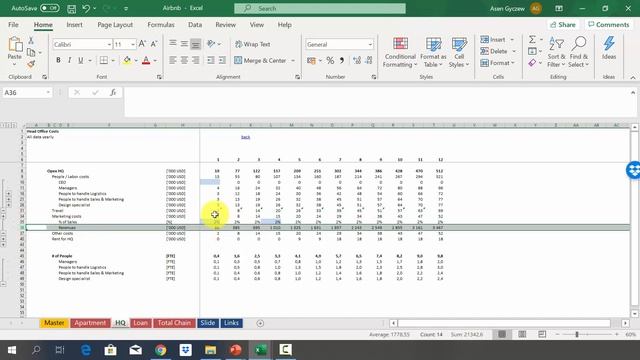Click the Comments button
The width and height of the screenshot is (640, 360).
click(x=609, y=25)
